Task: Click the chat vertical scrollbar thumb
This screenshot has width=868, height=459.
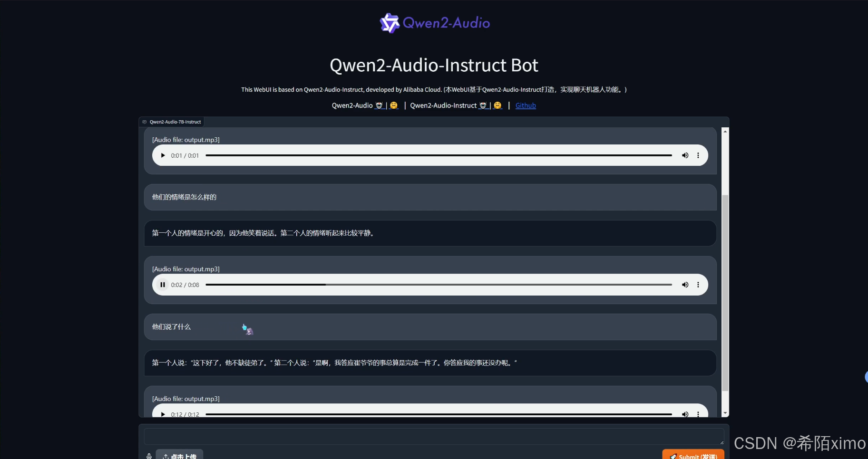Action: click(x=725, y=292)
